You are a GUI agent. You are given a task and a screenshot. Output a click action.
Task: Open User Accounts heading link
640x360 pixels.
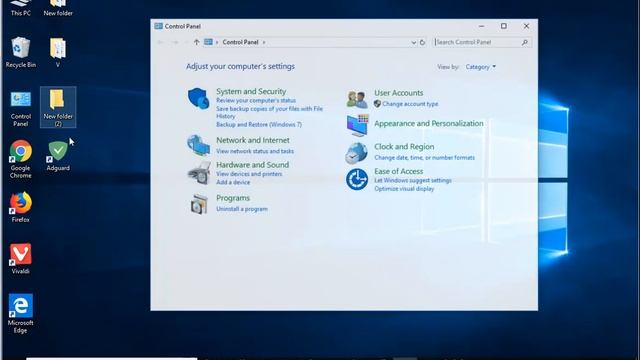pyautogui.click(x=398, y=93)
